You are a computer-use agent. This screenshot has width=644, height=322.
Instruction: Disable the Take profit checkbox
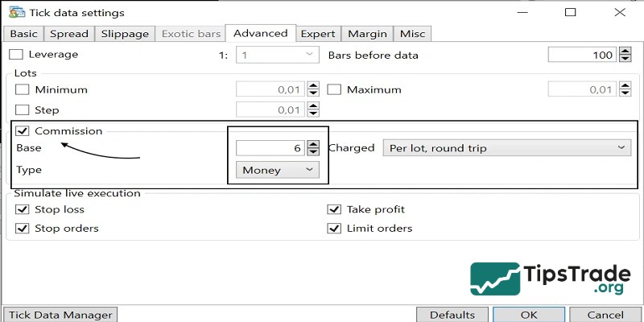coord(334,209)
